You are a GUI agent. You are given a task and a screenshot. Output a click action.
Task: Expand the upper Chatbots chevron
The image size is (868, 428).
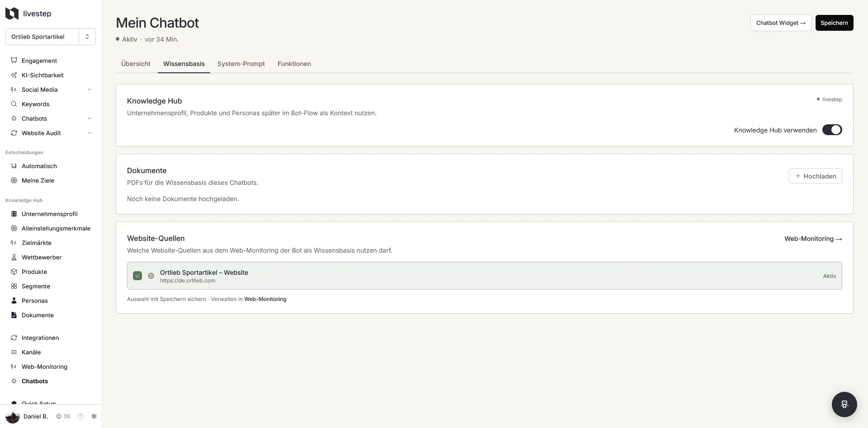tap(90, 118)
